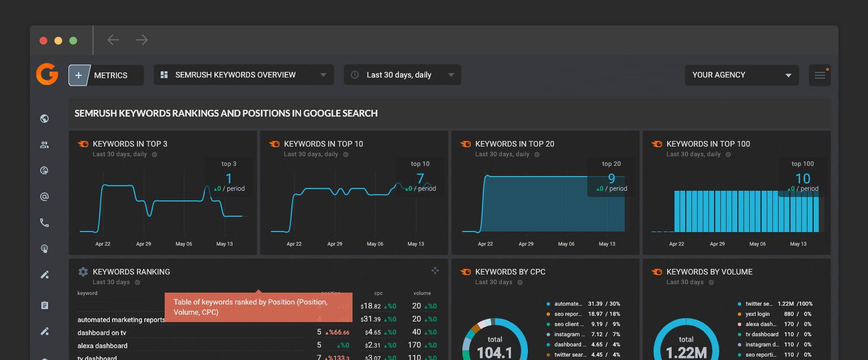Click the top 20 value of 9
This screenshot has height=360, width=868.
[611, 179]
